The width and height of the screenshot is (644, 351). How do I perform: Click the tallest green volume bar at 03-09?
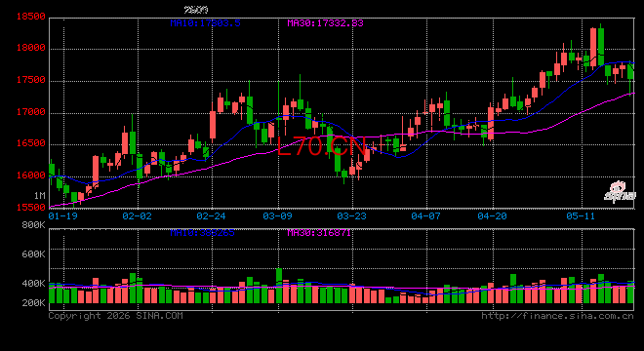click(279, 286)
